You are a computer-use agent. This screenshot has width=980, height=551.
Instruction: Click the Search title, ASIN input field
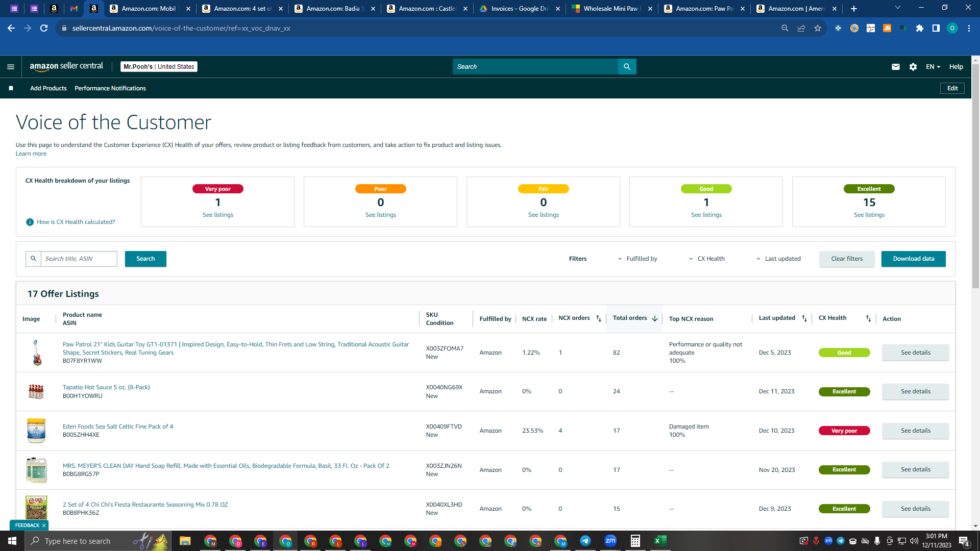point(79,259)
